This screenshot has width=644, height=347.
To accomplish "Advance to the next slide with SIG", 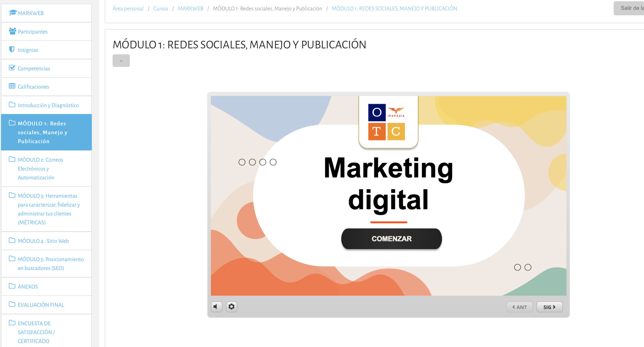I will point(549,307).
